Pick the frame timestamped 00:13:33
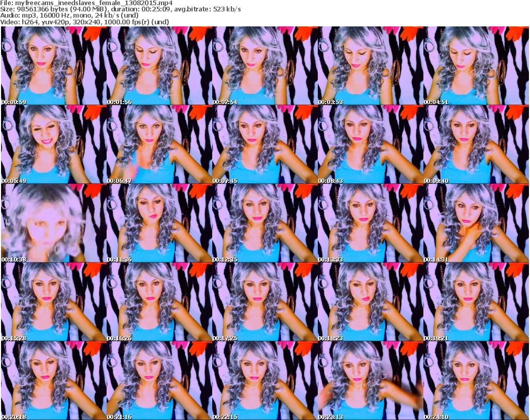This screenshot has width=530, height=420. (x=370, y=223)
